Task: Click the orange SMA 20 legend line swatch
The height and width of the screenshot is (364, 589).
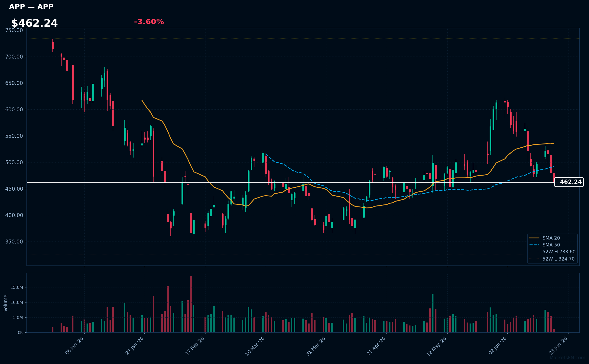Action: pyautogui.click(x=534, y=238)
